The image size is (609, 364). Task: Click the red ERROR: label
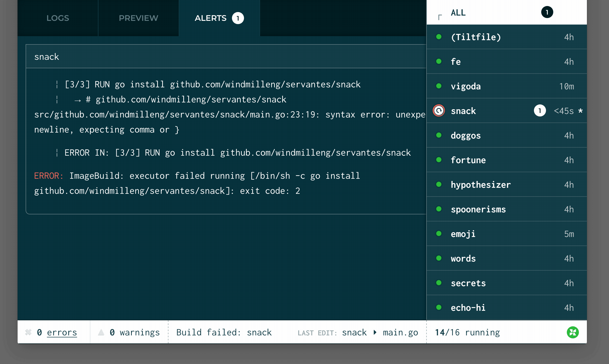(49, 176)
